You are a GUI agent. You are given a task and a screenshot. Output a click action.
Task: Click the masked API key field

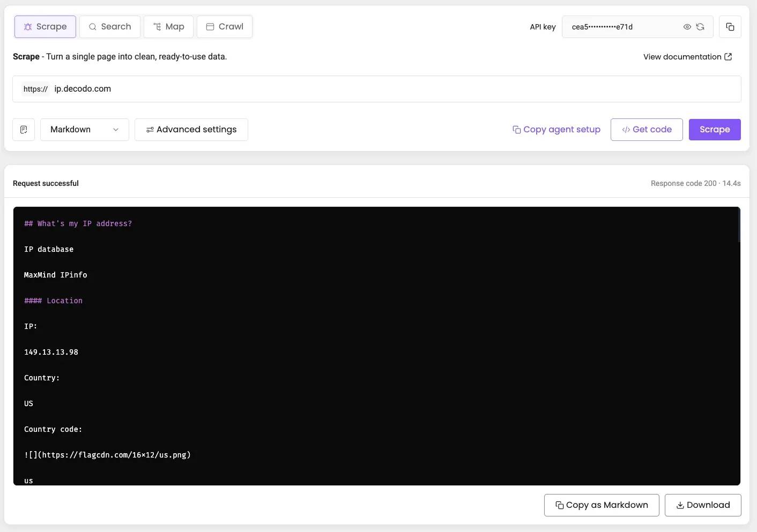637,27
